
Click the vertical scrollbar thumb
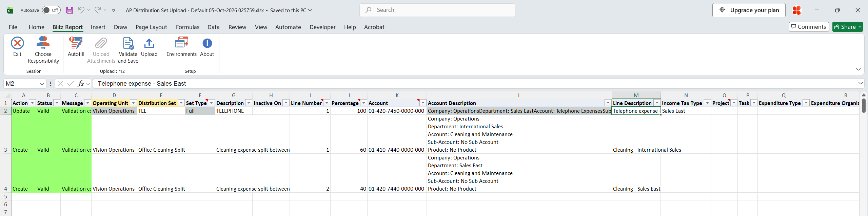click(864, 105)
